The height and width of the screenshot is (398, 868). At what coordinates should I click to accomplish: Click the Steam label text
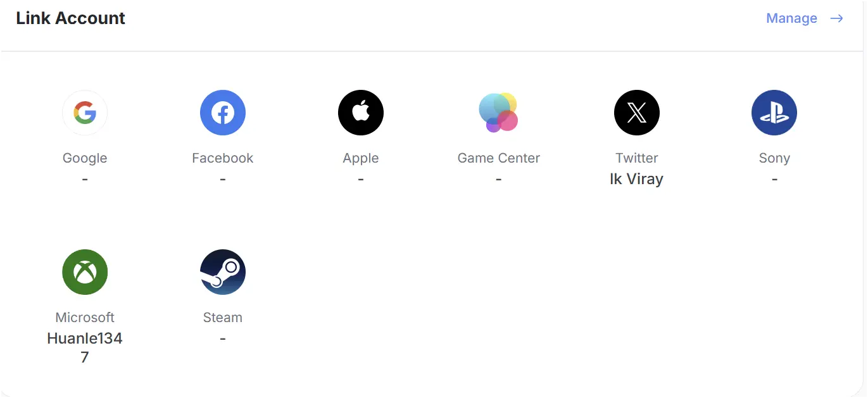pos(223,318)
